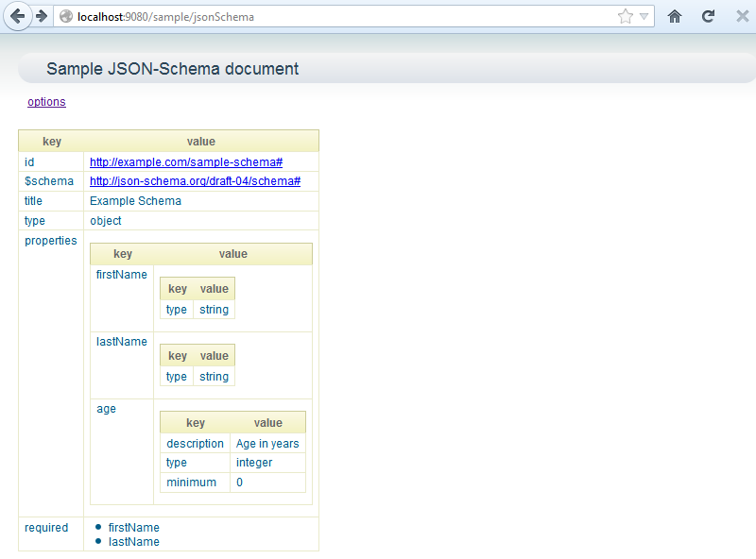Image resolution: width=756 pixels, height=559 pixels.
Task: Select the lastName property key
Action: click(122, 342)
